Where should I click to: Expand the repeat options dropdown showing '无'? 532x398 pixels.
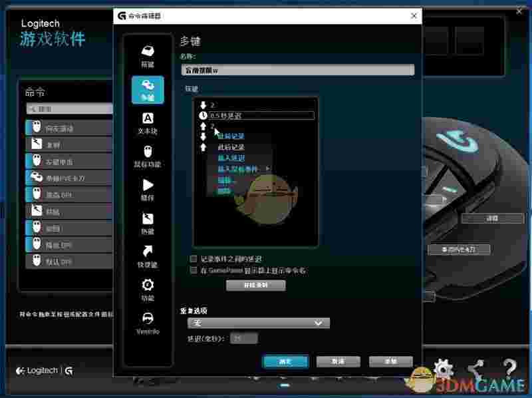point(258,323)
